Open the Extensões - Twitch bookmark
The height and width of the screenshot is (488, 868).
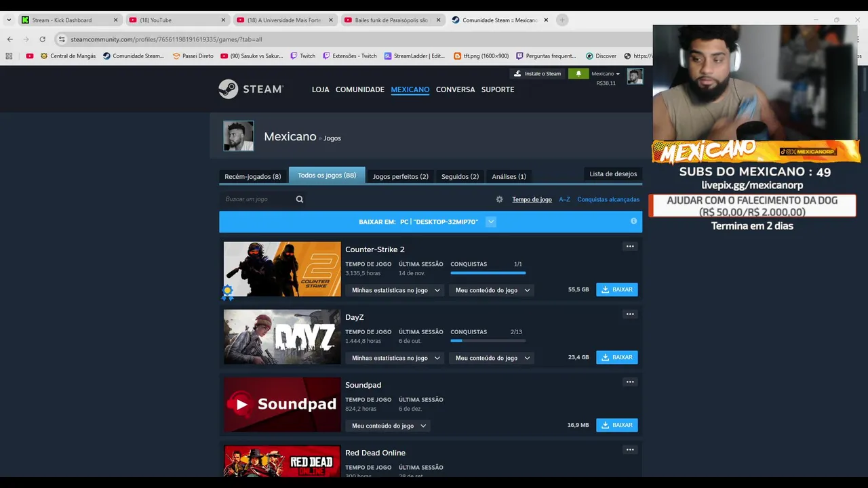pyautogui.click(x=350, y=56)
